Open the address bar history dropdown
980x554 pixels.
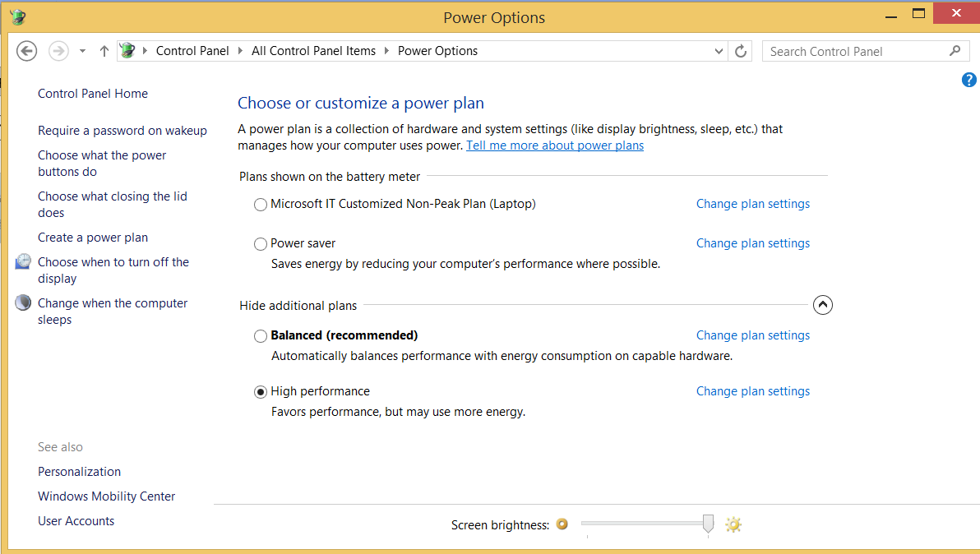click(720, 51)
